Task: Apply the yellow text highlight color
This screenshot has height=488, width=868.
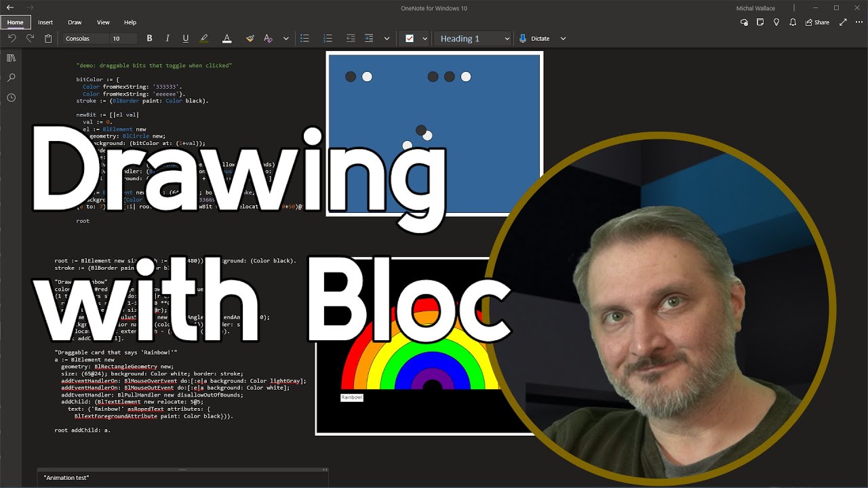Action: pyautogui.click(x=204, y=39)
